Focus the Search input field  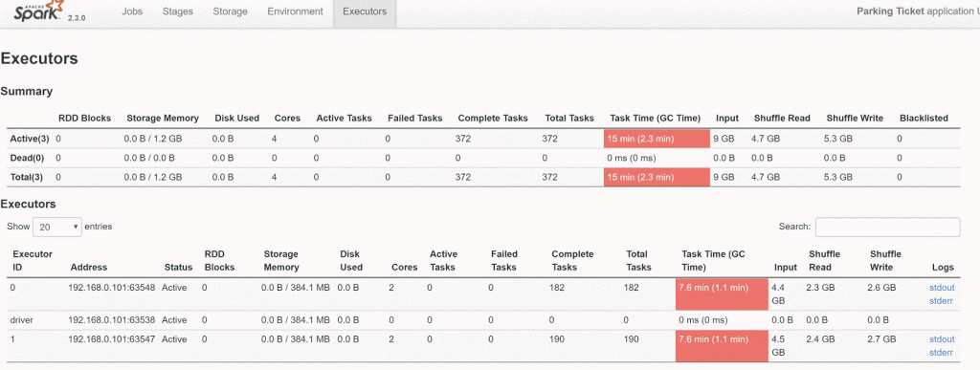click(887, 228)
